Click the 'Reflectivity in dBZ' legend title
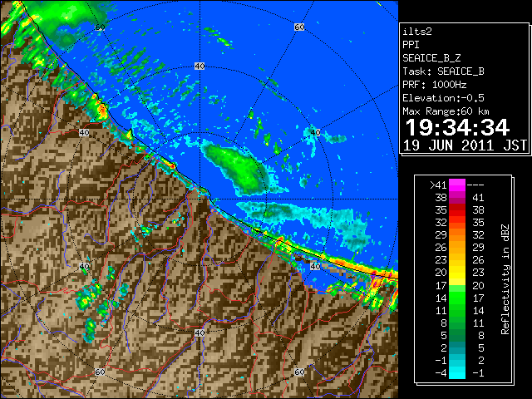The height and width of the screenshot is (399, 532). click(x=505, y=279)
